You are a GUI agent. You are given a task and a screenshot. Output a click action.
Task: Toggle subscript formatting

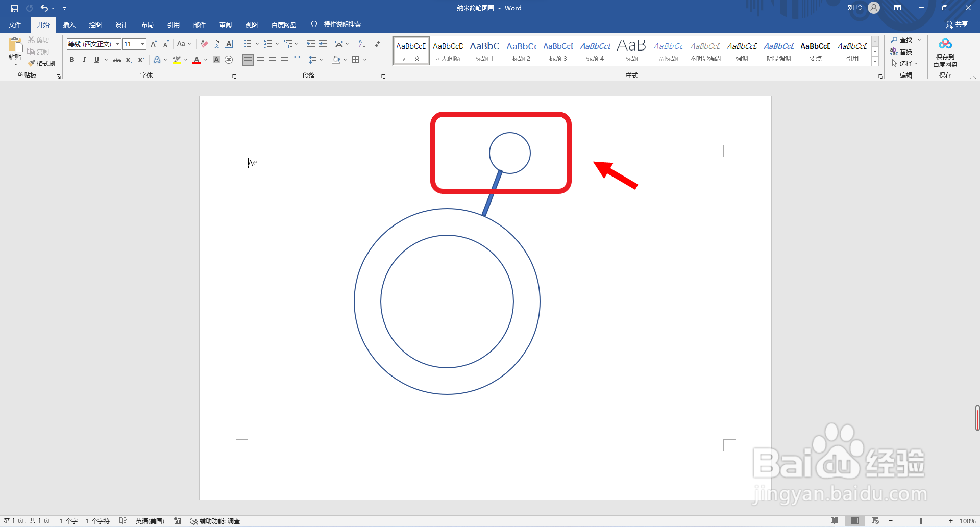click(129, 60)
